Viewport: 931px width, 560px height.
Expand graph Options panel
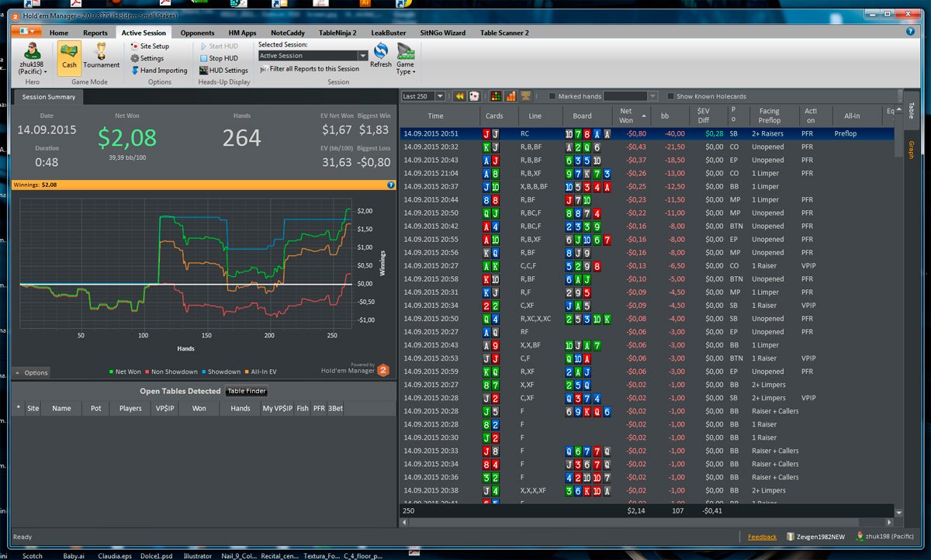coord(31,373)
